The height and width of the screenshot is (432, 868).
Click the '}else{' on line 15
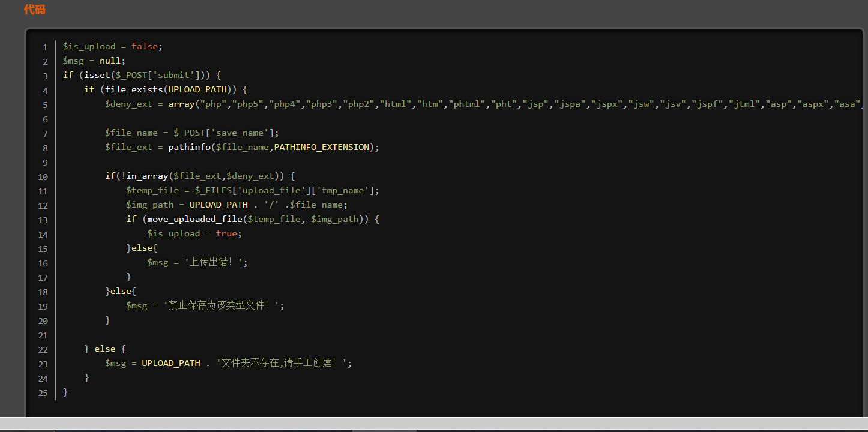click(142, 248)
